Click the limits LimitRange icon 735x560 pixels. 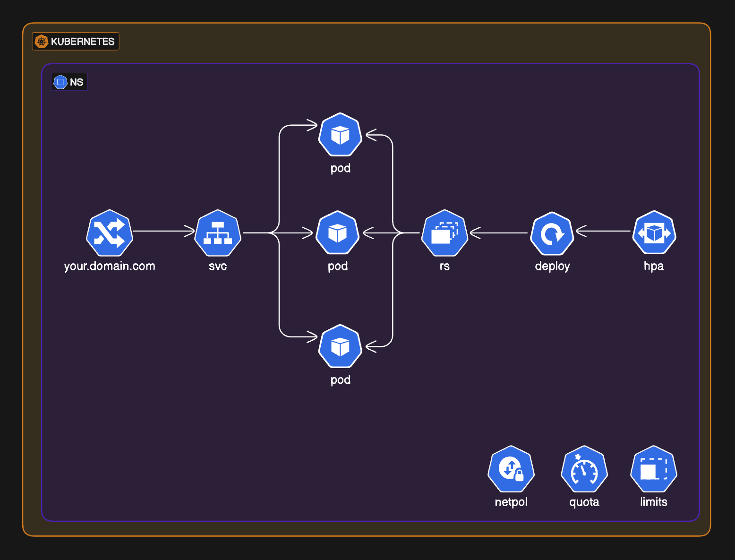point(654,469)
